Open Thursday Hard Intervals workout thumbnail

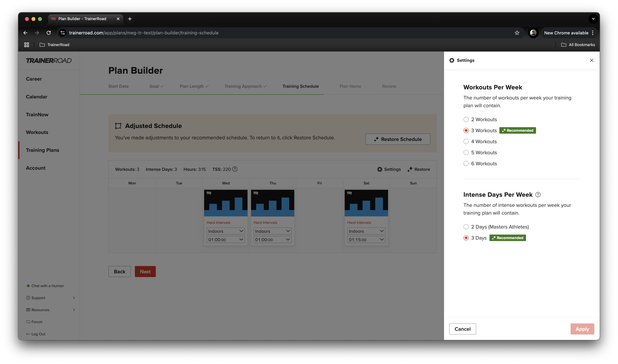click(273, 203)
